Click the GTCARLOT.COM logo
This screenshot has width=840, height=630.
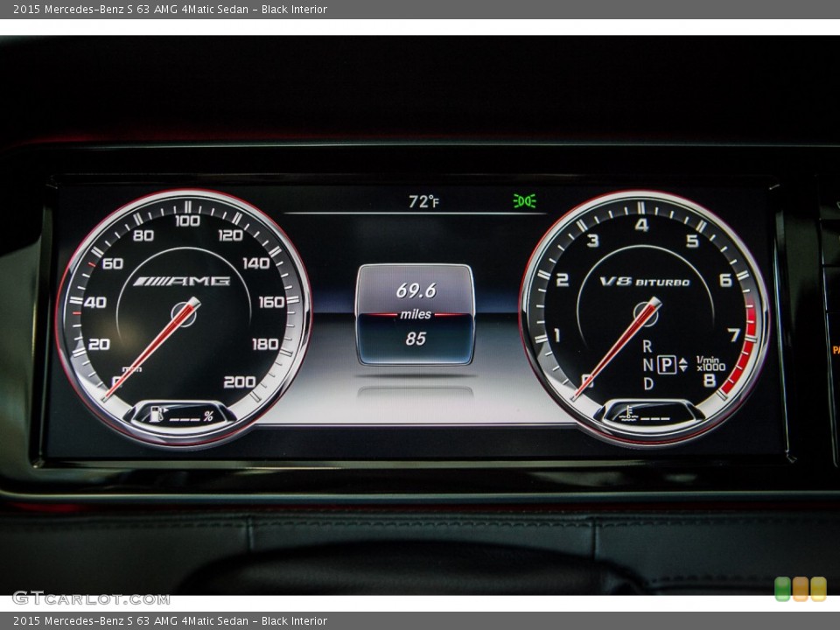click(91, 598)
